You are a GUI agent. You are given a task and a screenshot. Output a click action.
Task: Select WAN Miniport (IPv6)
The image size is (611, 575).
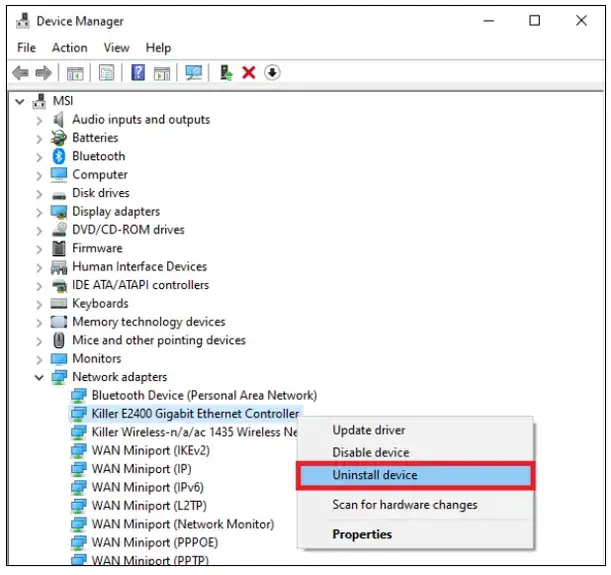(147, 487)
